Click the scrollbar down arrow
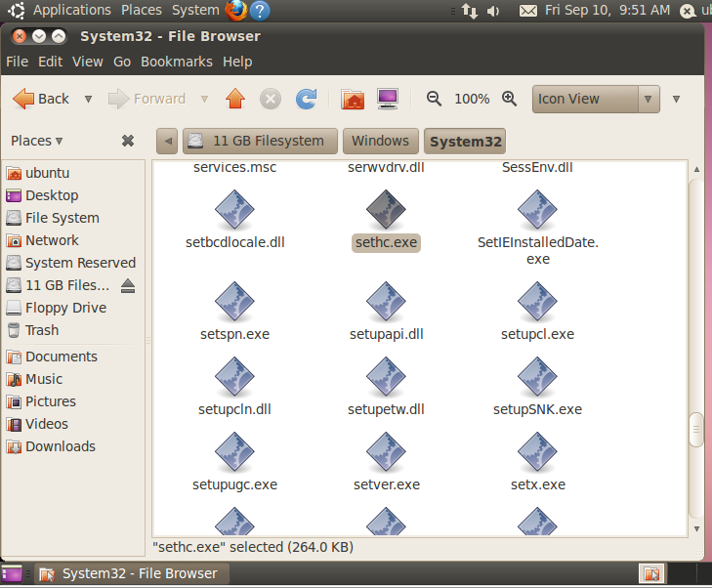Viewport: 712px width, 588px height. (x=696, y=529)
